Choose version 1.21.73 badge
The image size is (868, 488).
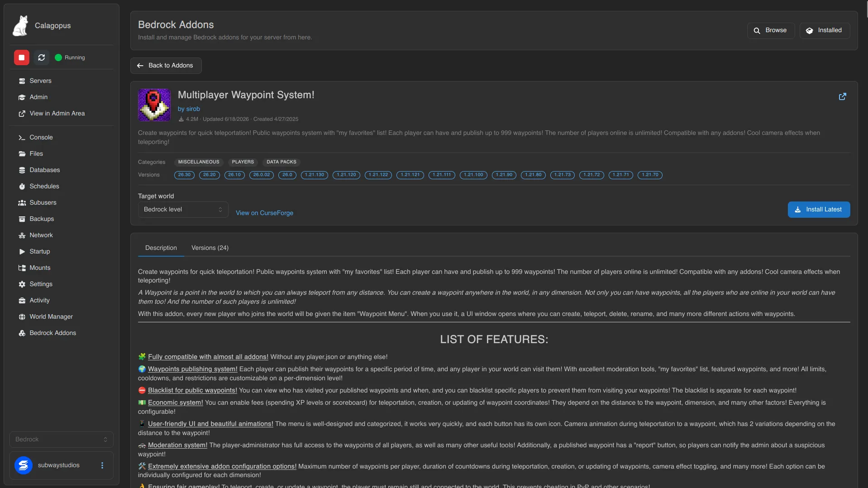[x=563, y=175]
